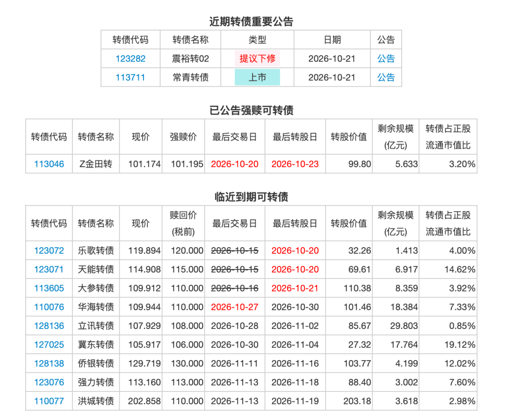The image size is (505, 420).
Task: Click 强力转债 last conversion date 2026-11-18
Action: click(295, 382)
